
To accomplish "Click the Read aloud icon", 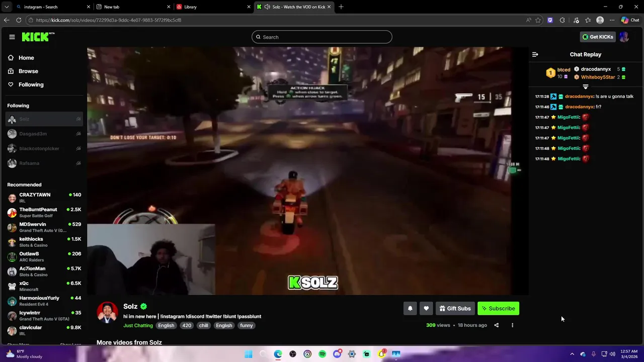I will pos(528,20).
